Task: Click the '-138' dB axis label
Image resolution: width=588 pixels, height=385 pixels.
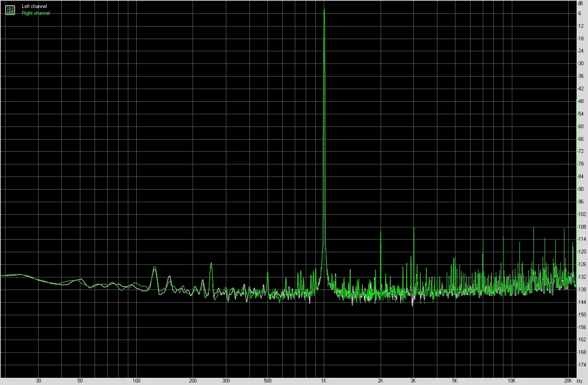Action: pos(582,290)
